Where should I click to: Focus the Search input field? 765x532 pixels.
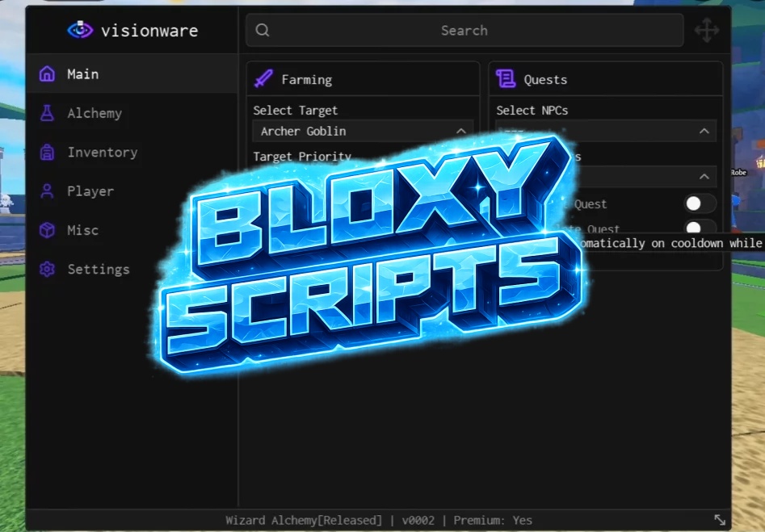click(464, 30)
